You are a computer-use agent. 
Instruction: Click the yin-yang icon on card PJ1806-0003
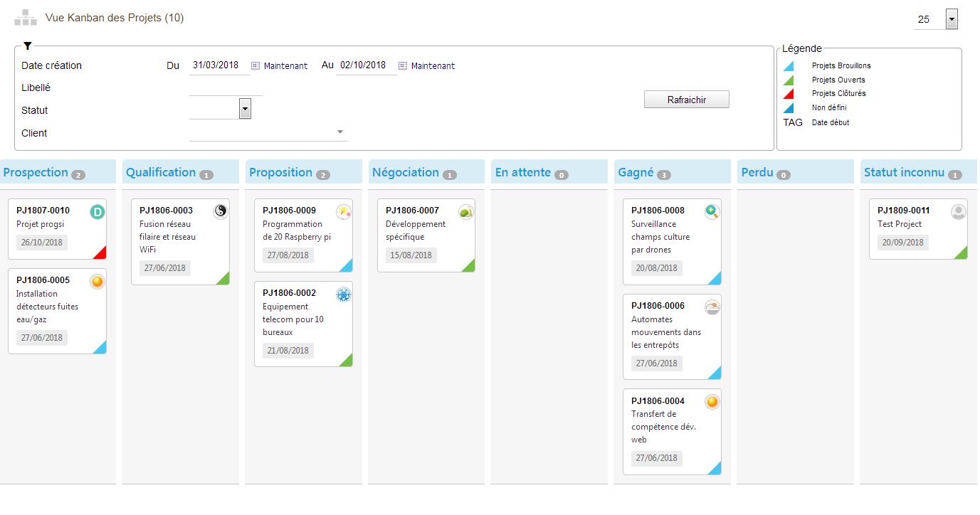pos(221,211)
